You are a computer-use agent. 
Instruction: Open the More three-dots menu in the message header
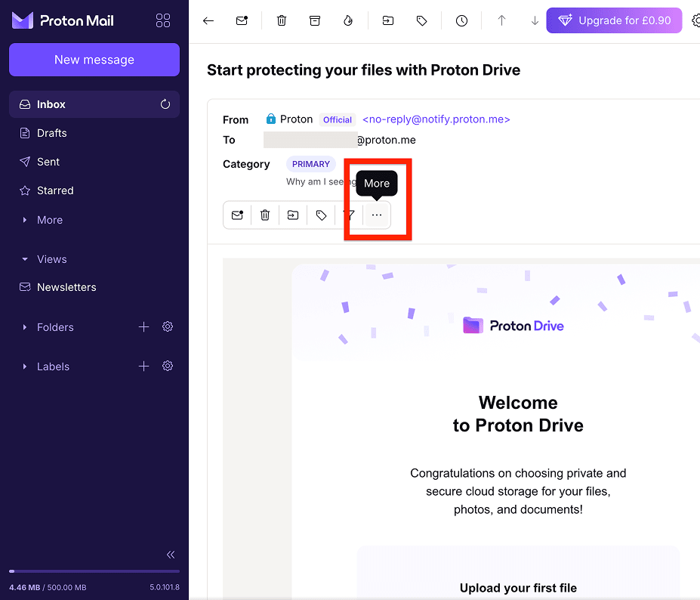[377, 215]
